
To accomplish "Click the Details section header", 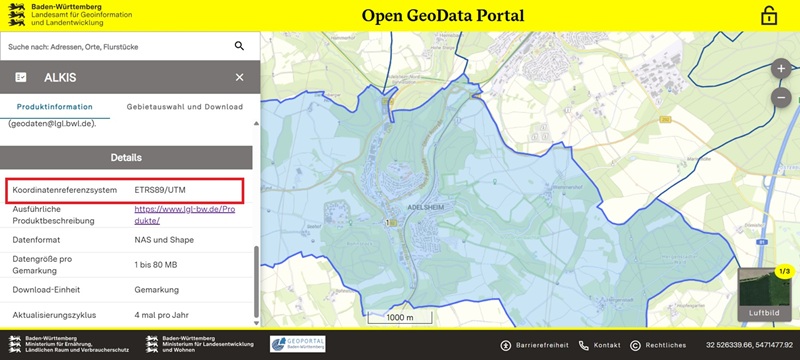I will tap(126, 158).
